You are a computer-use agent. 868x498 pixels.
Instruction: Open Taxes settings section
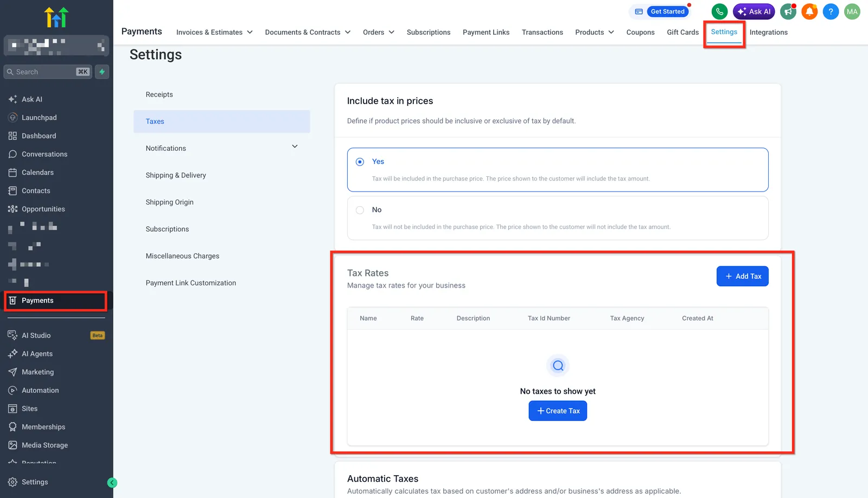pyautogui.click(x=222, y=122)
